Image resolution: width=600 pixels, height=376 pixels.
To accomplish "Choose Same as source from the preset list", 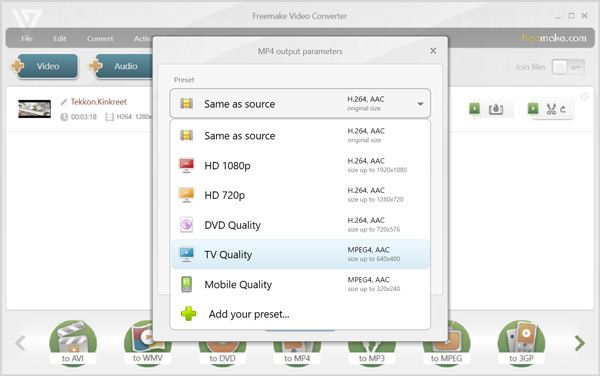I will coord(300,136).
